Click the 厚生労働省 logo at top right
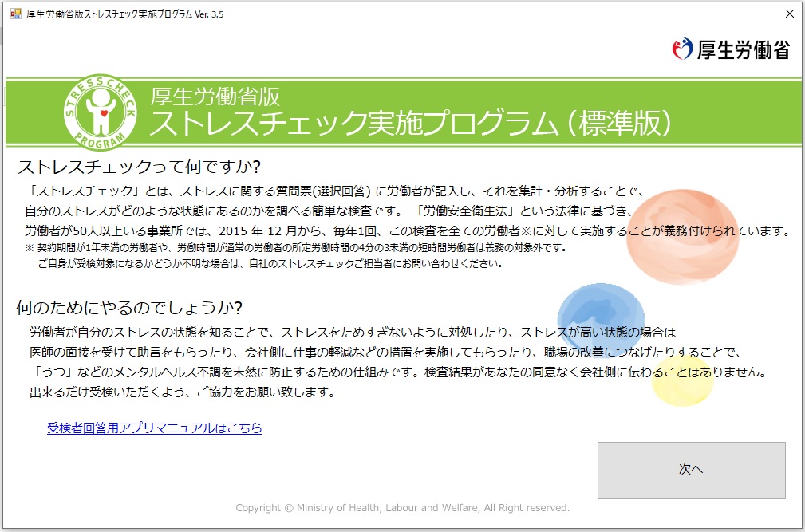 tap(731, 49)
